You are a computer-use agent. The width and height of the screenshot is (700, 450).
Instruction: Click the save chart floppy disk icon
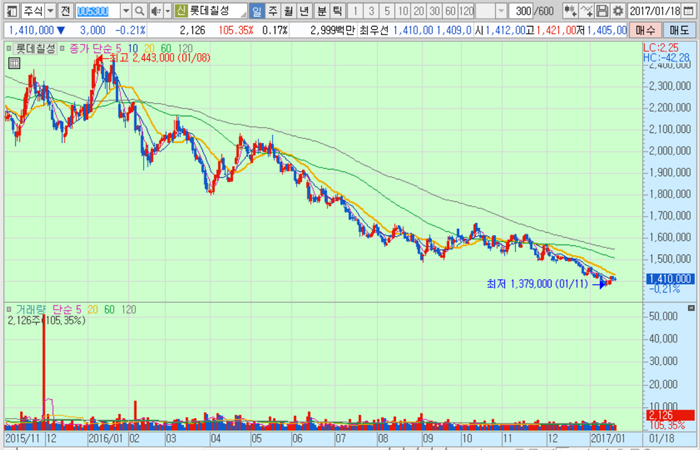(x=600, y=10)
